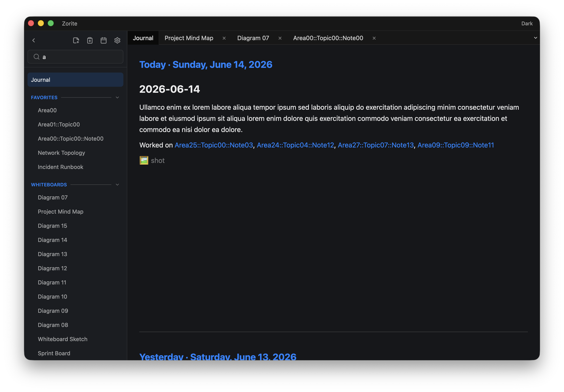Open Sprint Board whiteboard
The width and height of the screenshot is (564, 392).
point(54,353)
